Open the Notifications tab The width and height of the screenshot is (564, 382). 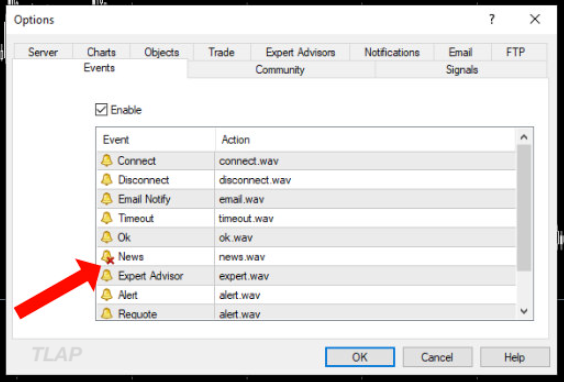[x=392, y=52]
